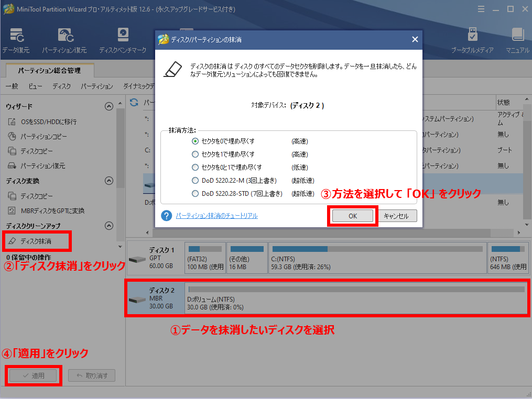Click the refresh icon above the partition list
The image size is (532, 399).
click(x=134, y=103)
